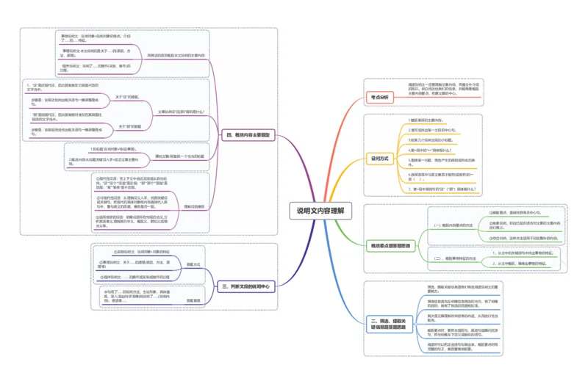Select the 请给文章(段落)拟一个恰当的标题 node

tap(180, 156)
